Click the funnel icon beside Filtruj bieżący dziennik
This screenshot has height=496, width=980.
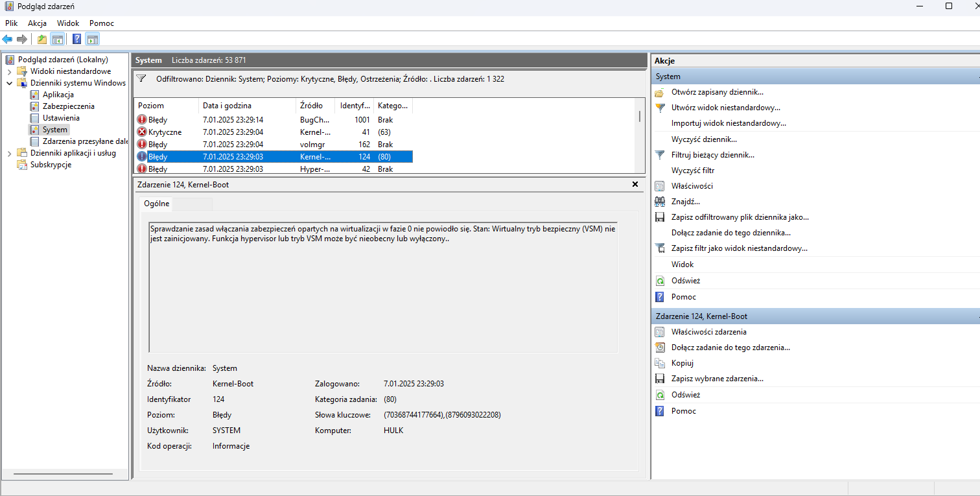[x=660, y=155]
